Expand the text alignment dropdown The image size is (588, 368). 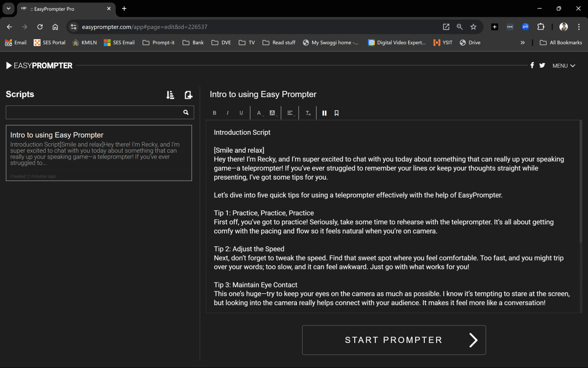(291, 113)
